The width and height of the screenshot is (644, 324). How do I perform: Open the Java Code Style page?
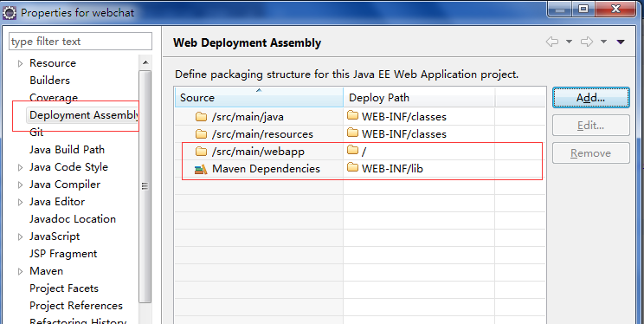68,167
